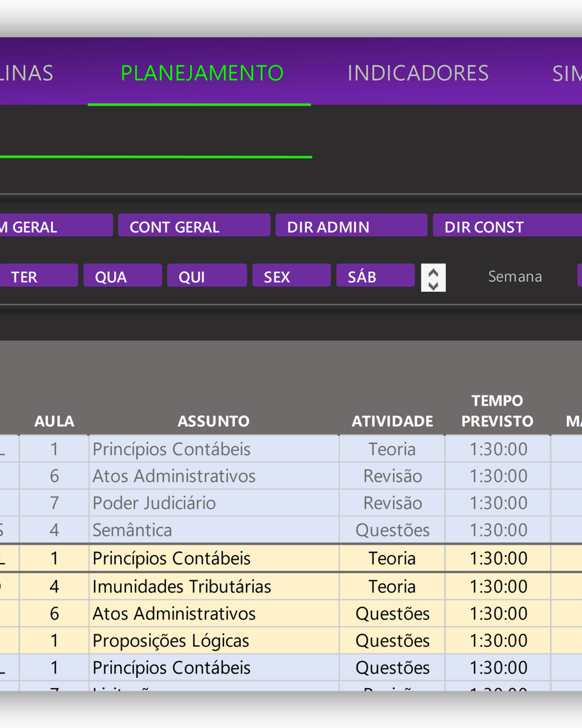Switch to the INDICADORES tab
The width and height of the screenshot is (582, 728).
[418, 73]
